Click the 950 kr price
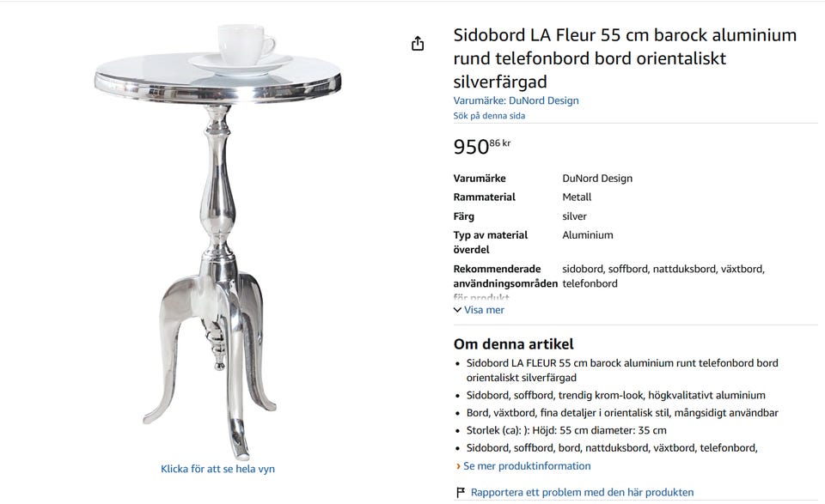This screenshot has width=825, height=504. point(481,146)
